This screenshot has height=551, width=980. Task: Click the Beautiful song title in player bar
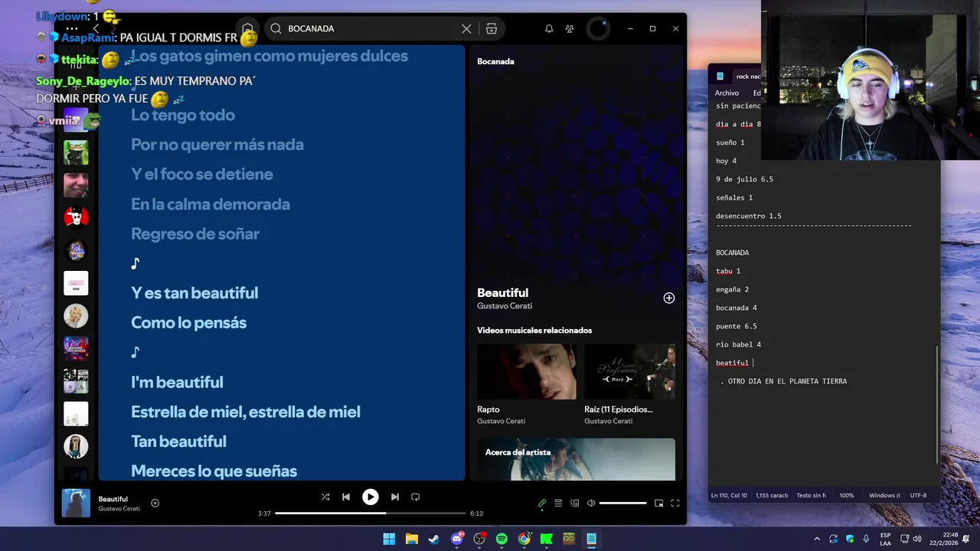[113, 499]
